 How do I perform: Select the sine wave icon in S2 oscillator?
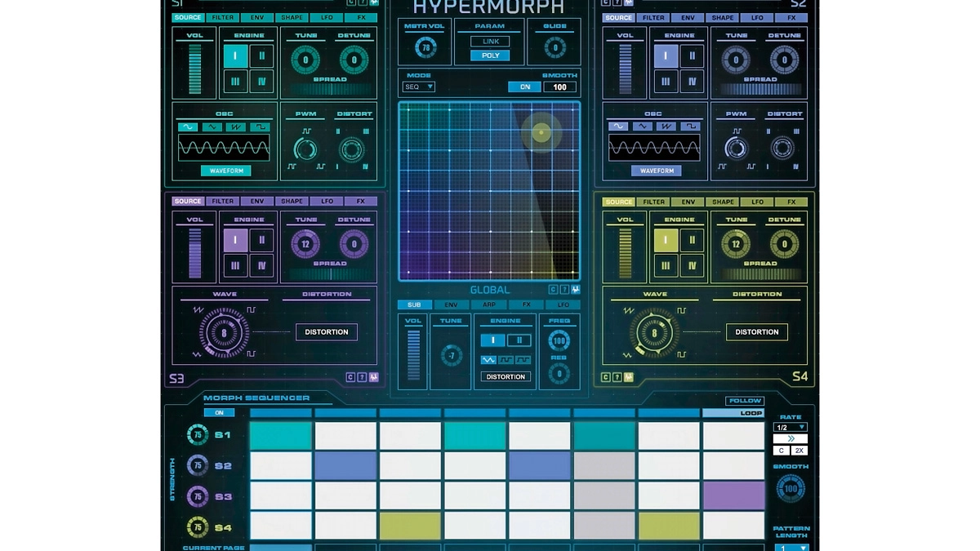click(x=618, y=127)
